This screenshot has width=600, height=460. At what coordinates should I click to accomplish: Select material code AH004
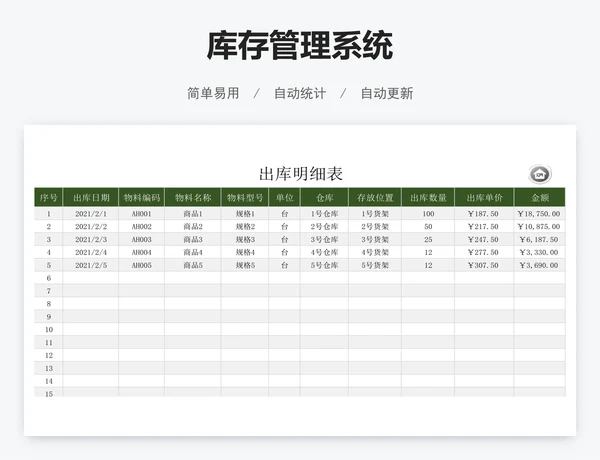pos(142,252)
